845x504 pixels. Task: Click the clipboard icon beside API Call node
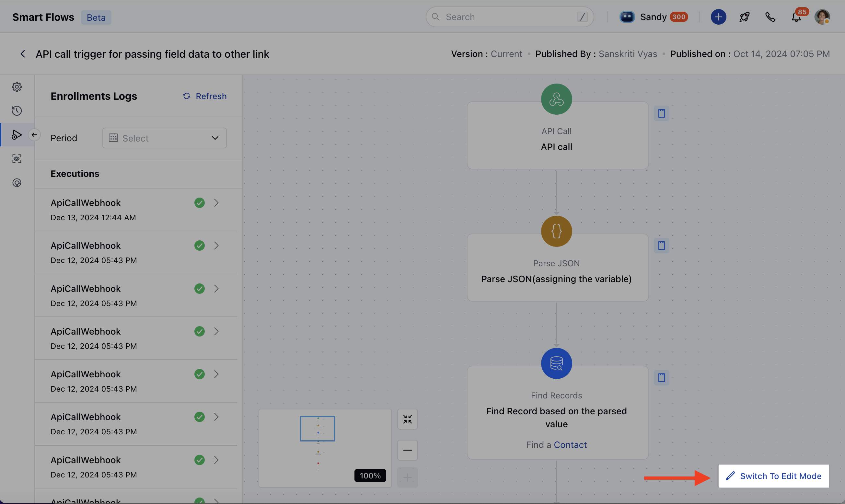tap(661, 113)
